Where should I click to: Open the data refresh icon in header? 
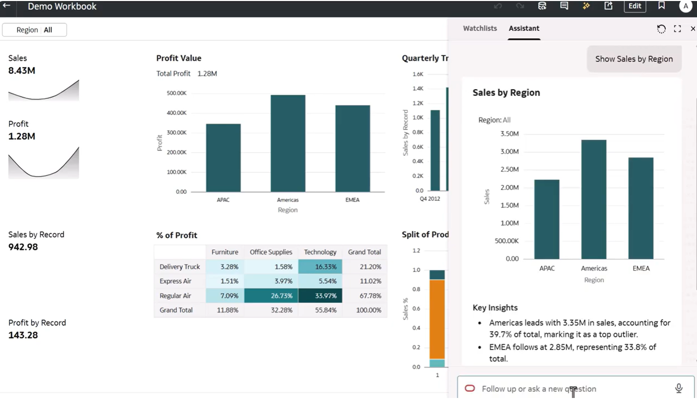click(x=542, y=6)
